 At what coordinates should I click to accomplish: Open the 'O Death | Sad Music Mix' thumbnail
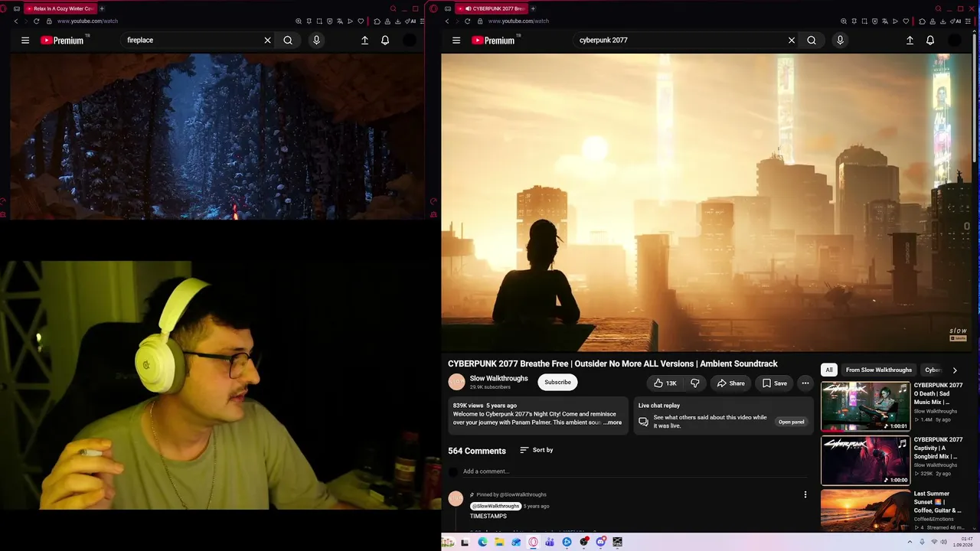(865, 406)
